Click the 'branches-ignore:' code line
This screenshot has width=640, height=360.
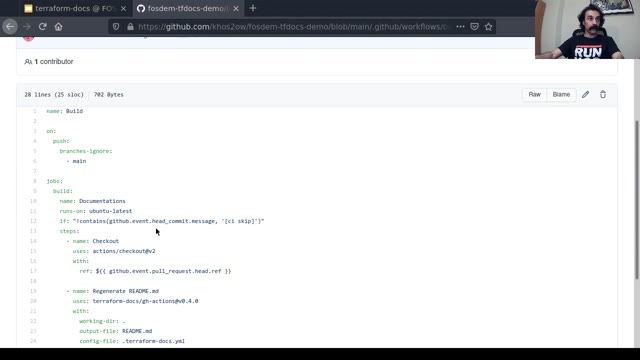(x=86, y=151)
